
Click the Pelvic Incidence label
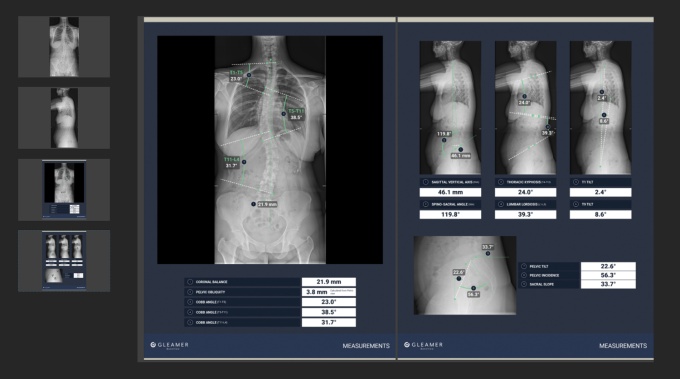coord(544,275)
